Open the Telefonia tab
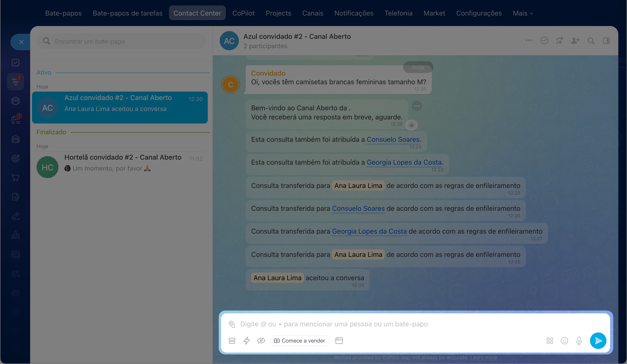 tap(398, 13)
